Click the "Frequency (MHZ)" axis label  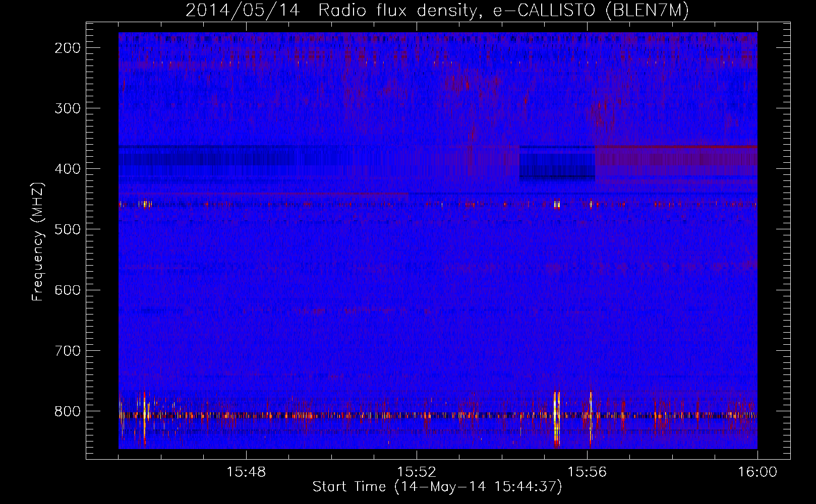tap(38, 242)
